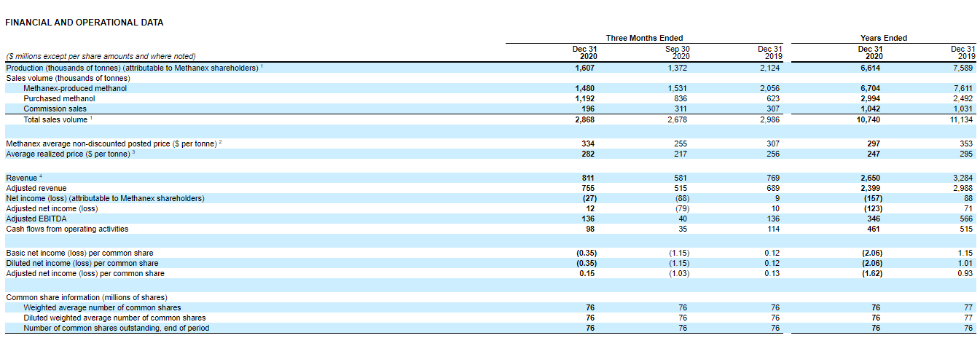980x338 pixels.
Task: Select 'Adjusted net income (loss) per common share'
Action: pyautogui.click(x=85, y=273)
